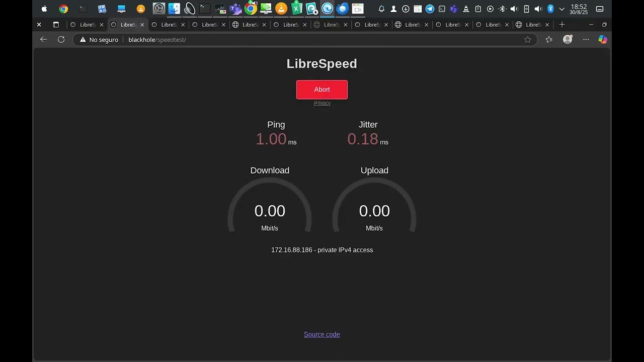Open the Finder face icon
The height and width of the screenshot is (362, 644).
coord(174,9)
